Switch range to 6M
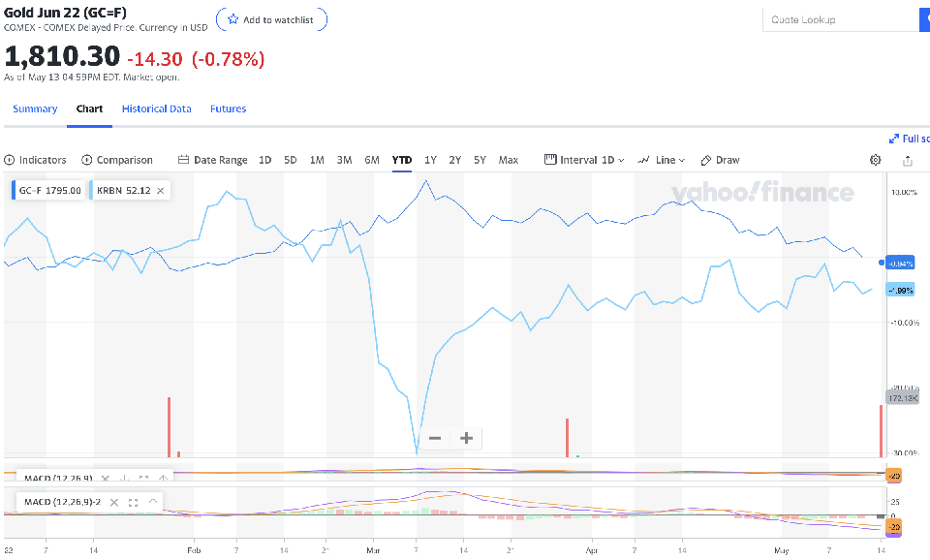 pos(372,160)
